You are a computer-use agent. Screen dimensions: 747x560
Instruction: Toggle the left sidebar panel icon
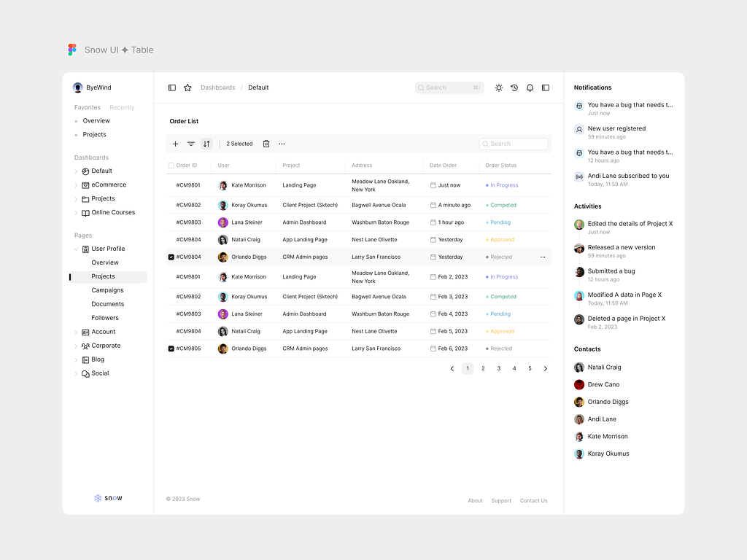(x=172, y=87)
